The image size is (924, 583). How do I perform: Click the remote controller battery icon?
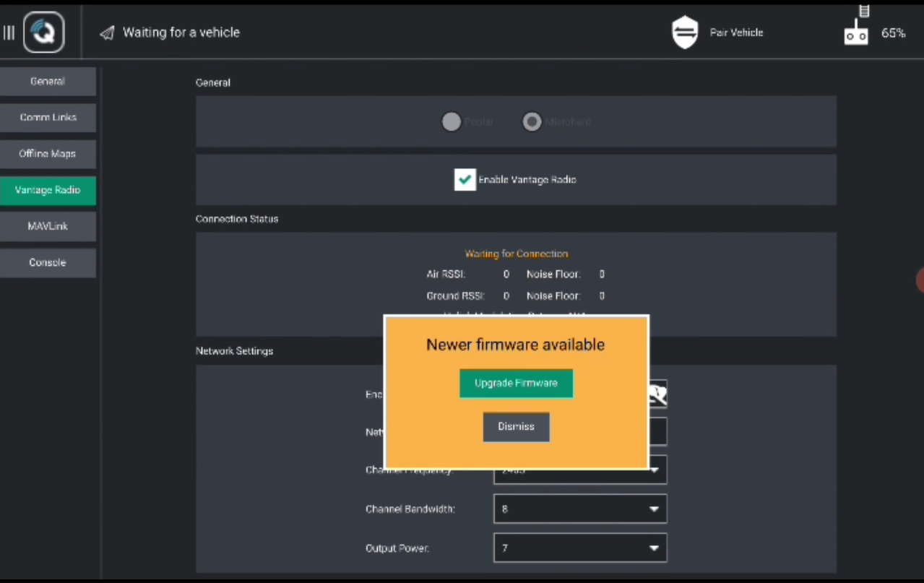(x=856, y=27)
